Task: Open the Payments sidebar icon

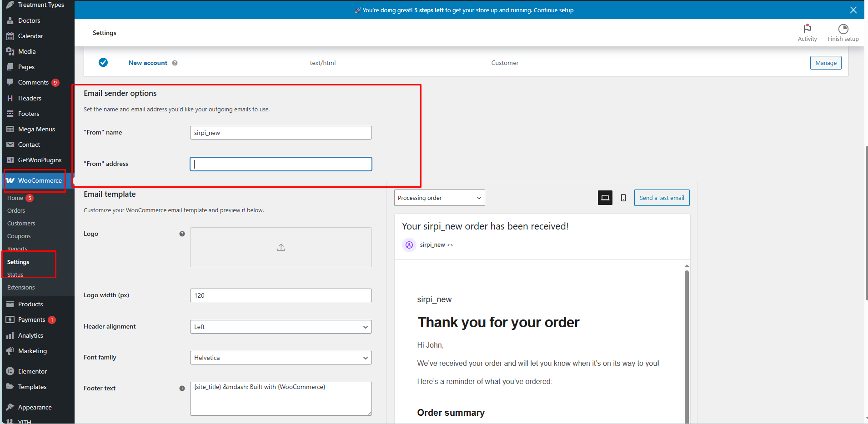Action: (x=10, y=319)
